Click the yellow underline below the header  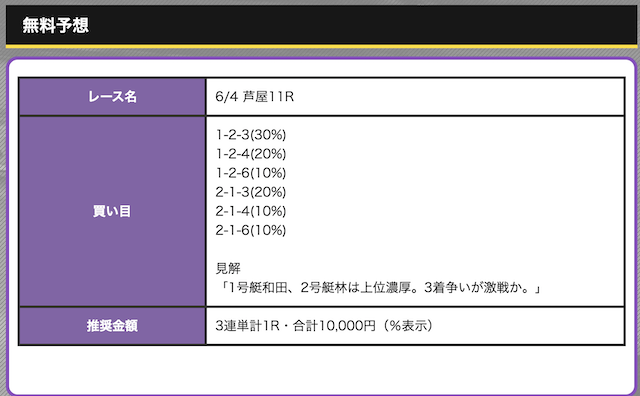point(321,47)
